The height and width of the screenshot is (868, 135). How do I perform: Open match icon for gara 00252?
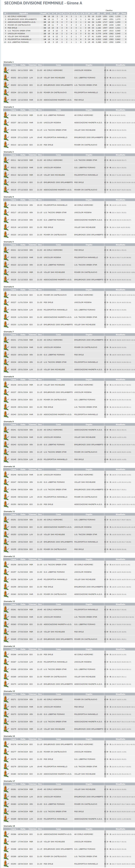coord(6,527)
